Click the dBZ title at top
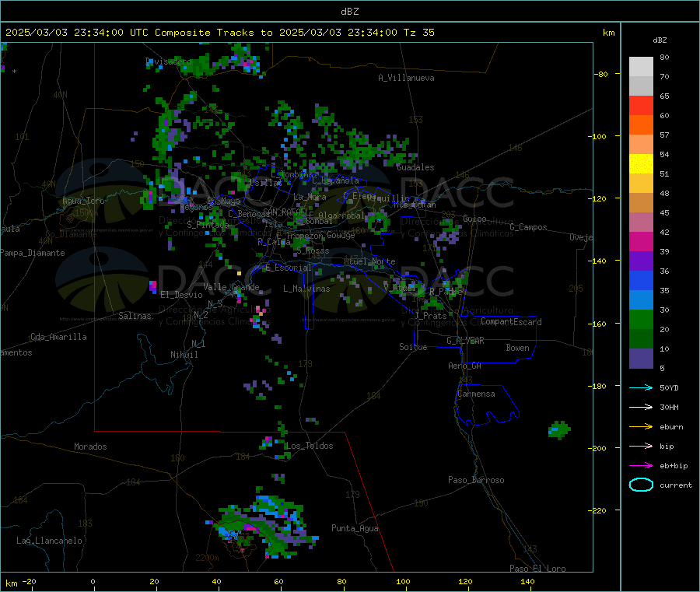This screenshot has width=700, height=592. pyautogui.click(x=349, y=12)
